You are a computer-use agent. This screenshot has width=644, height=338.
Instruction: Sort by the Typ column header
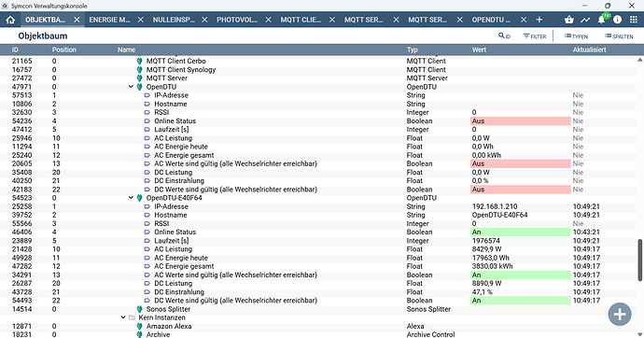pyautogui.click(x=413, y=49)
